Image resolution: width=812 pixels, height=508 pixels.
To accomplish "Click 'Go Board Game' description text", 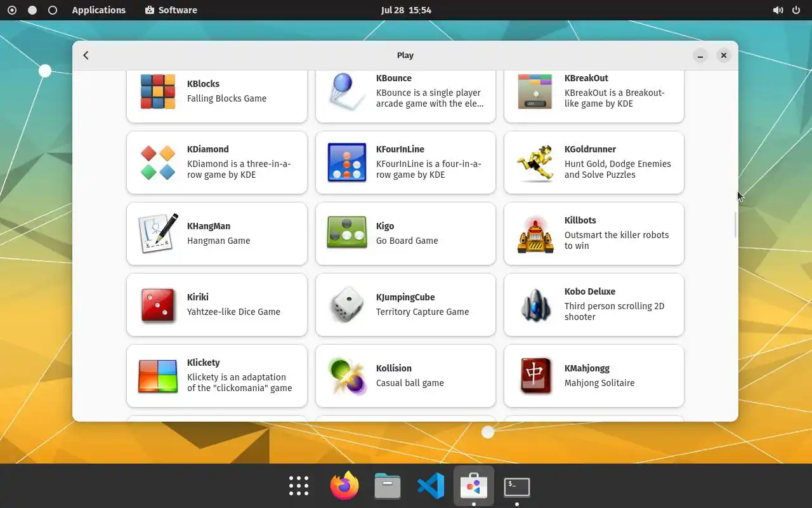I will [x=407, y=241].
